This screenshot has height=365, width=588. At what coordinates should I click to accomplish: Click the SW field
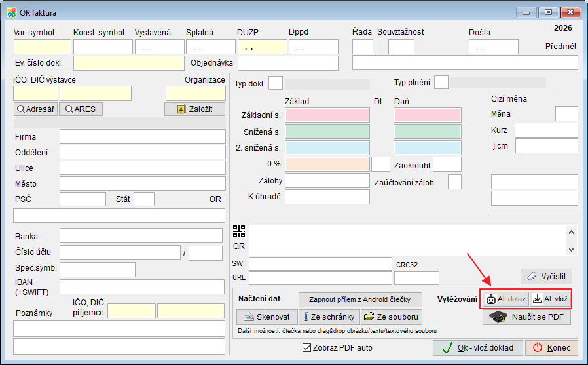(321, 263)
